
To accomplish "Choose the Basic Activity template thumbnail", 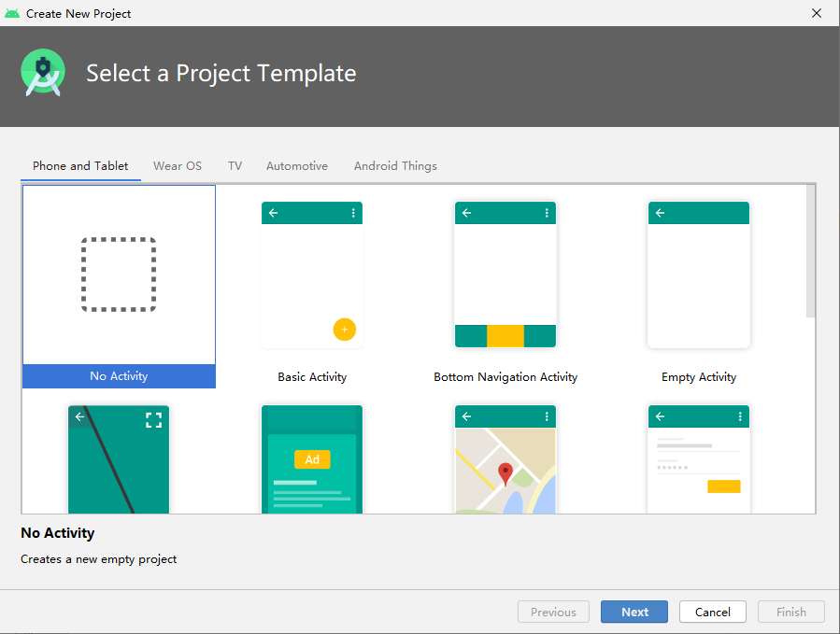I will [x=312, y=275].
